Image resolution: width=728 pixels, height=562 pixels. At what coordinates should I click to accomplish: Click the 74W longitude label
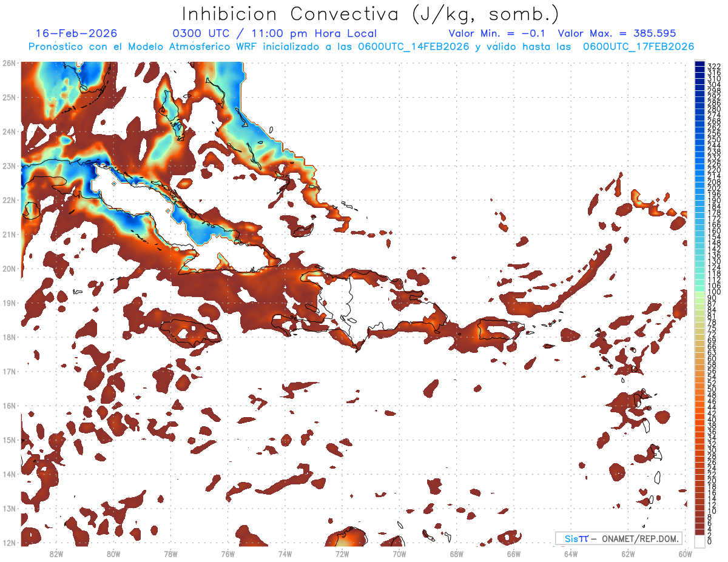pos(285,554)
